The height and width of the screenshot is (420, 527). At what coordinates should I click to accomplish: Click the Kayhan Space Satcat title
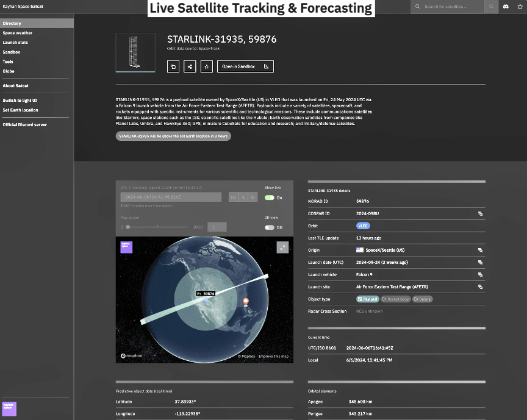point(23,6)
